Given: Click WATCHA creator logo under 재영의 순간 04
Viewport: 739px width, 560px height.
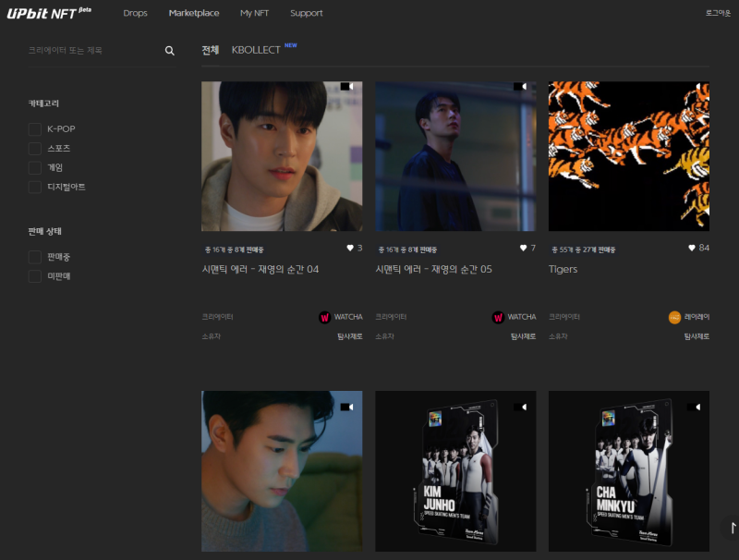Looking at the screenshot, I should click(325, 317).
